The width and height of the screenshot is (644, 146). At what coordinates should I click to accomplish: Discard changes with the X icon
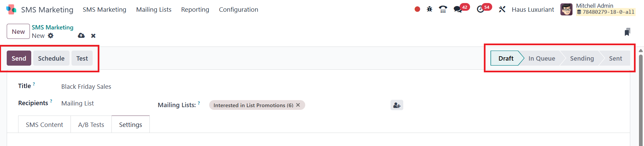click(x=93, y=35)
